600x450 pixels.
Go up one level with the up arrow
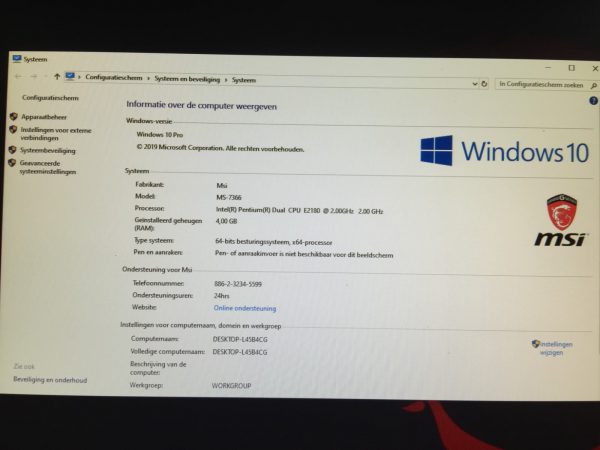click(x=57, y=77)
